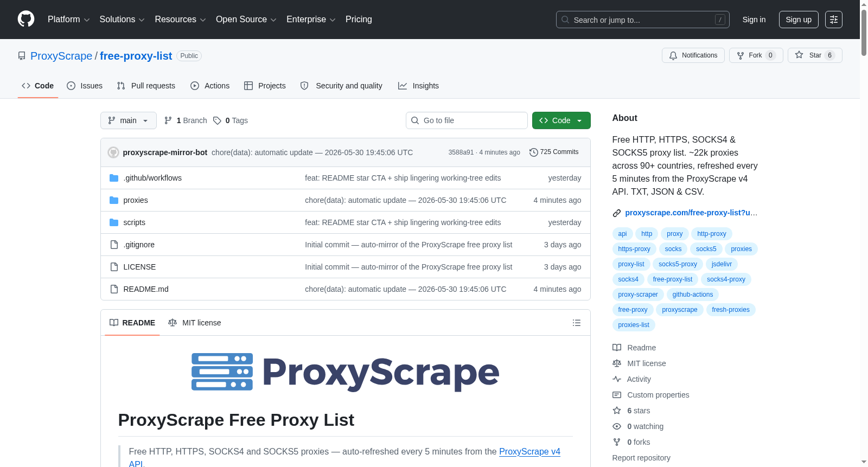Star the free-proxy-list repository

pyautogui.click(x=814, y=55)
